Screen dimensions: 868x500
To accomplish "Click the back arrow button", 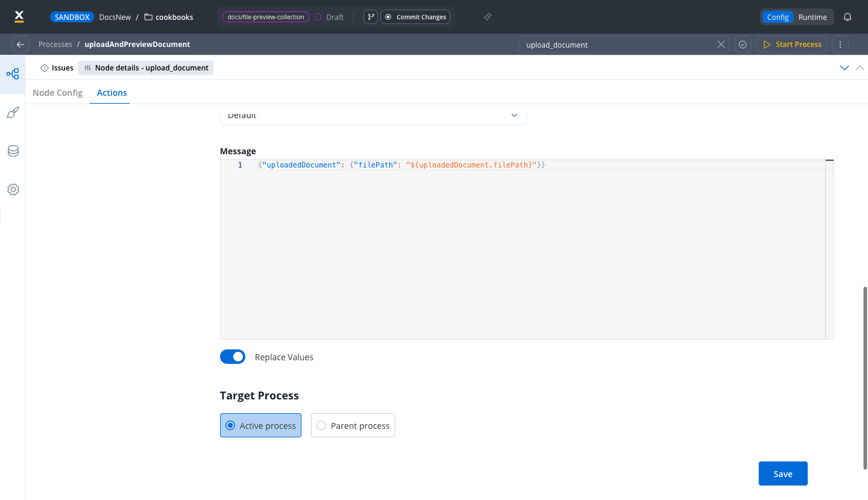I will click(20, 45).
